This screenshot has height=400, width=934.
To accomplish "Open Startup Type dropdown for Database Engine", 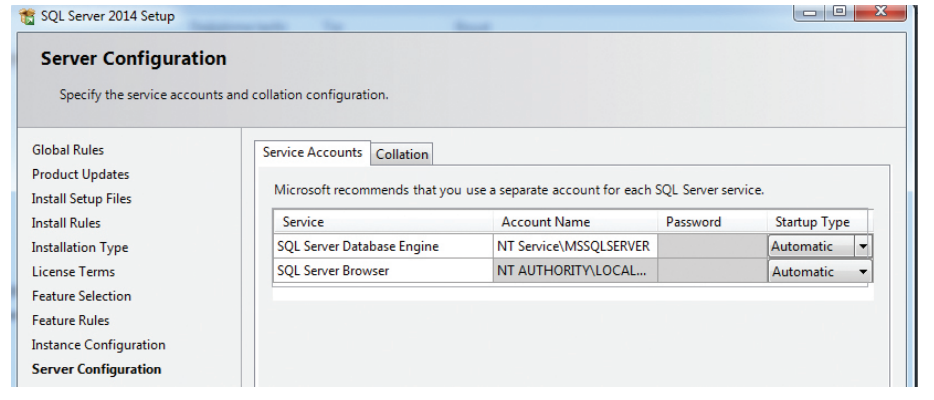I will click(863, 246).
